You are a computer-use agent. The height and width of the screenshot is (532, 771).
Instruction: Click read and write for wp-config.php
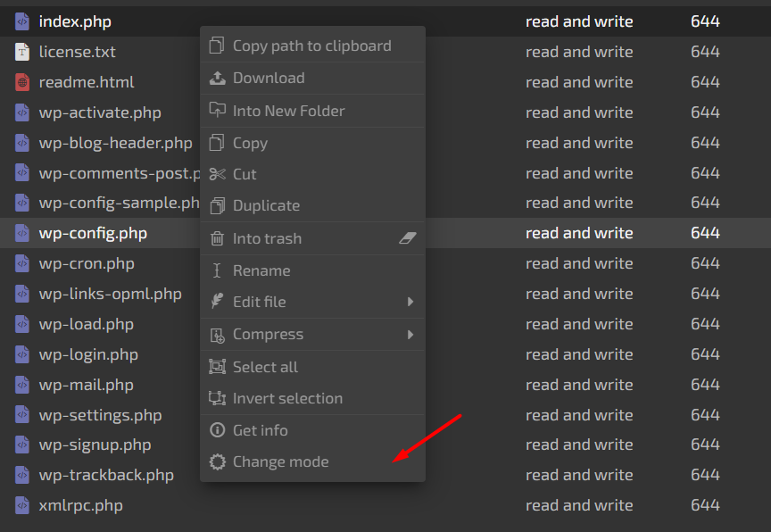click(x=579, y=233)
